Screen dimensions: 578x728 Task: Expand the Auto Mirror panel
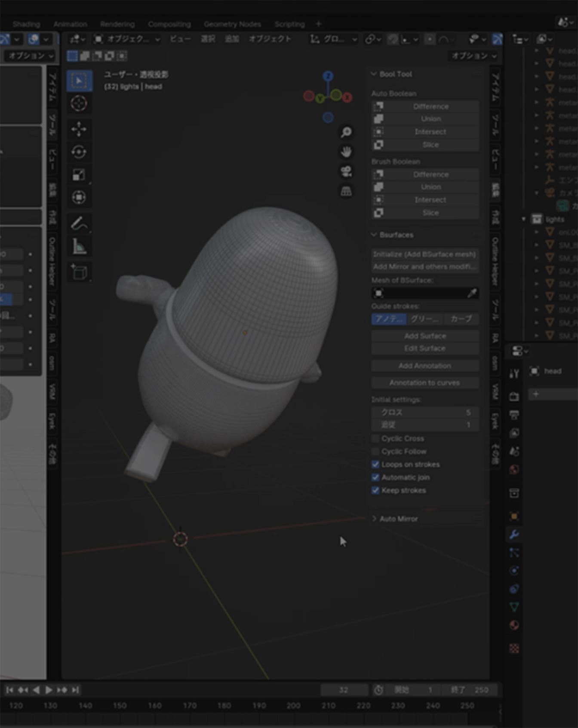[398, 519]
